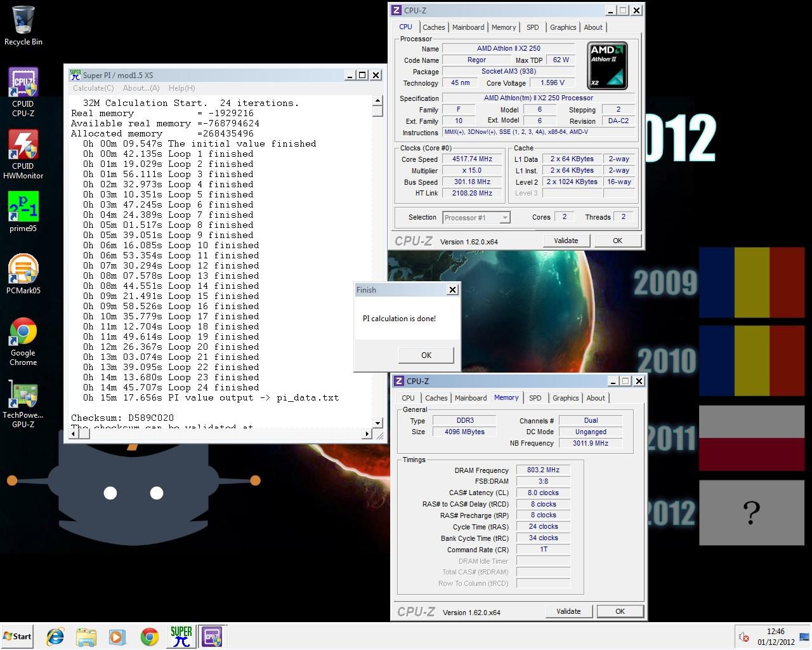Open PCMark05 desktop shortcut
This screenshot has height=650, width=812.
23,274
